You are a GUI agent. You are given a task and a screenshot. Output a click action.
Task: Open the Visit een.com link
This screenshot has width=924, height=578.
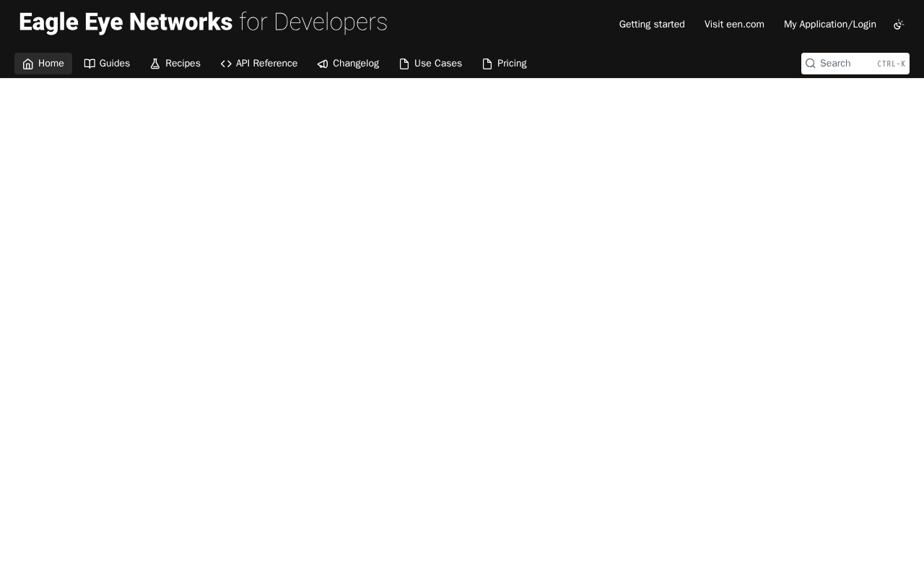tap(734, 25)
